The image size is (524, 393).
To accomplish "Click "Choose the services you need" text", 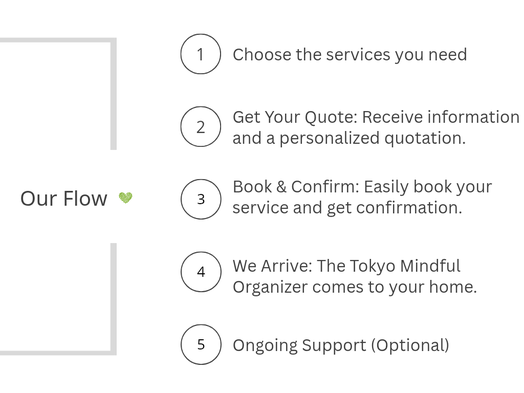I will tap(350, 55).
